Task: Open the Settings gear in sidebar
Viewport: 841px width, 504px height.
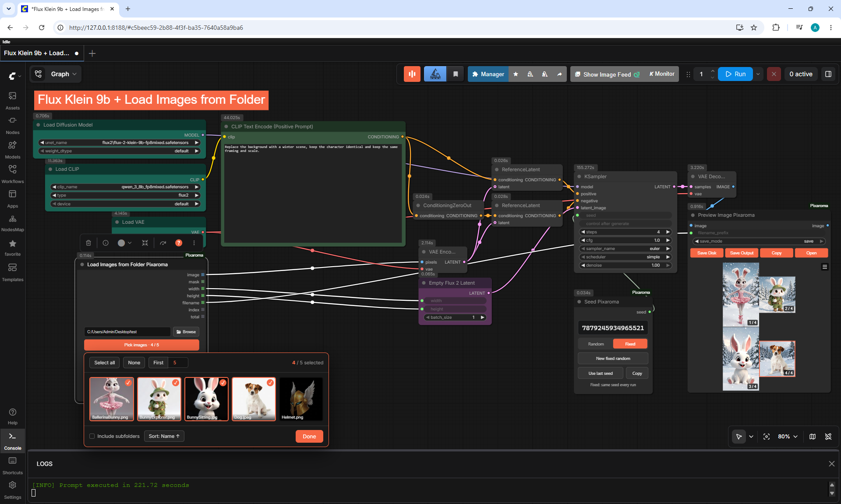Action: pos(13,490)
